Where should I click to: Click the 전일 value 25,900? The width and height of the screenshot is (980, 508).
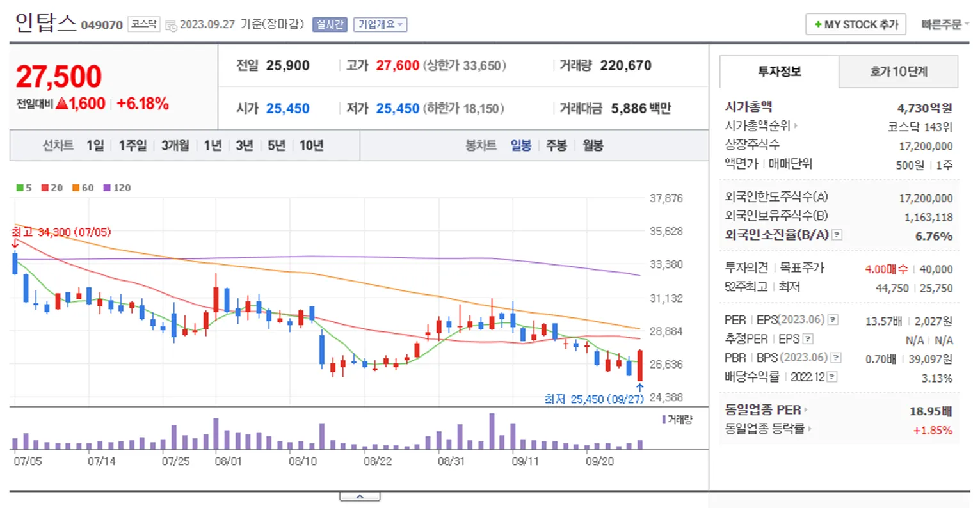point(287,65)
